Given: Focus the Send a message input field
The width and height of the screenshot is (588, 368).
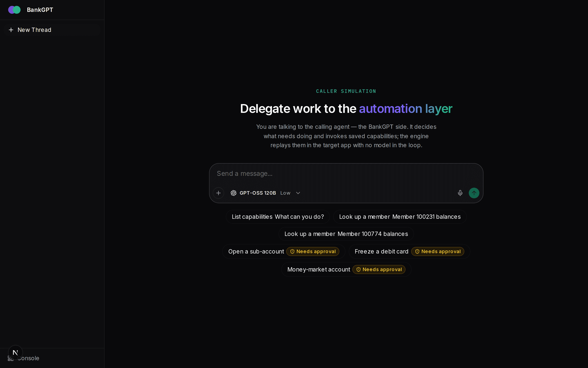Looking at the screenshot, I should pos(346,174).
